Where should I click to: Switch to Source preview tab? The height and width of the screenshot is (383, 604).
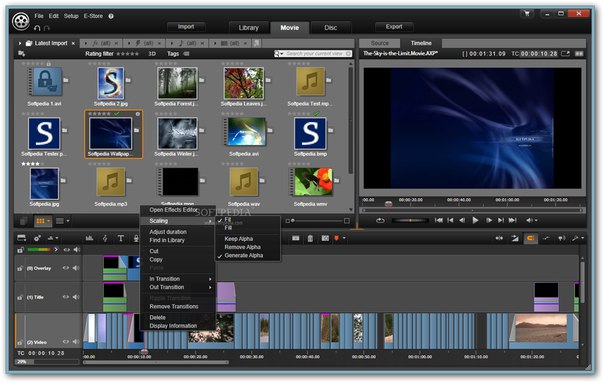(380, 43)
